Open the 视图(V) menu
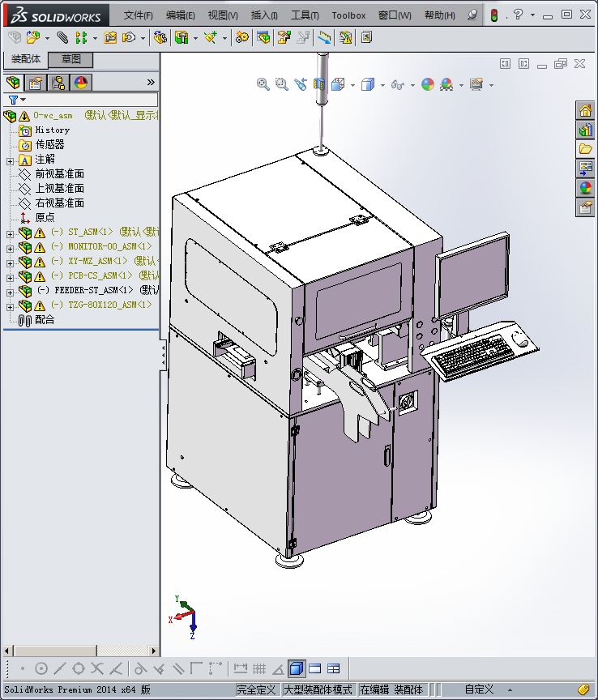This screenshot has width=598, height=700. [223, 15]
